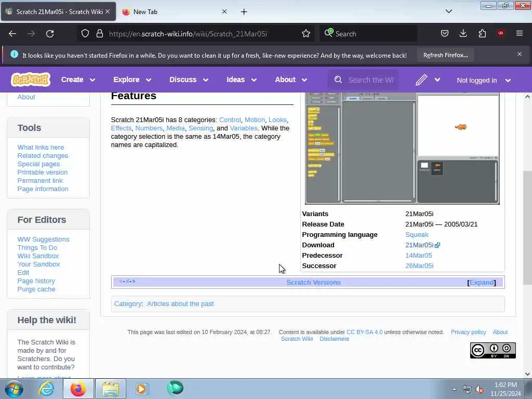
Task: Open a new tab with the plus icon
Action: [x=244, y=12]
